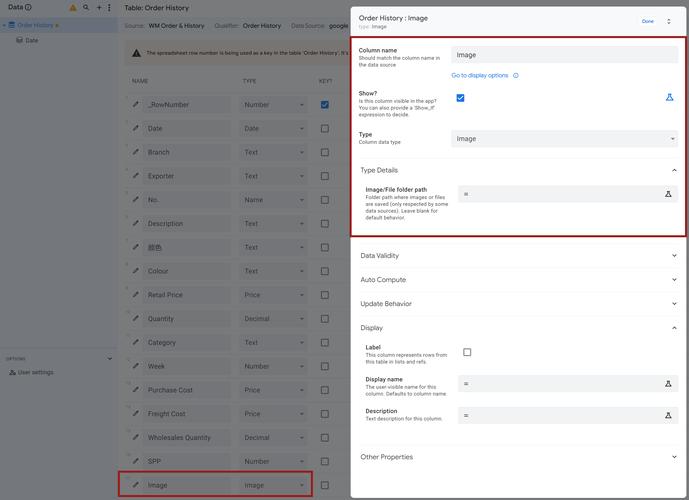Viewport: 689px width, 500px height.
Task: Click edit pencil for Description column
Action: pyautogui.click(x=136, y=223)
